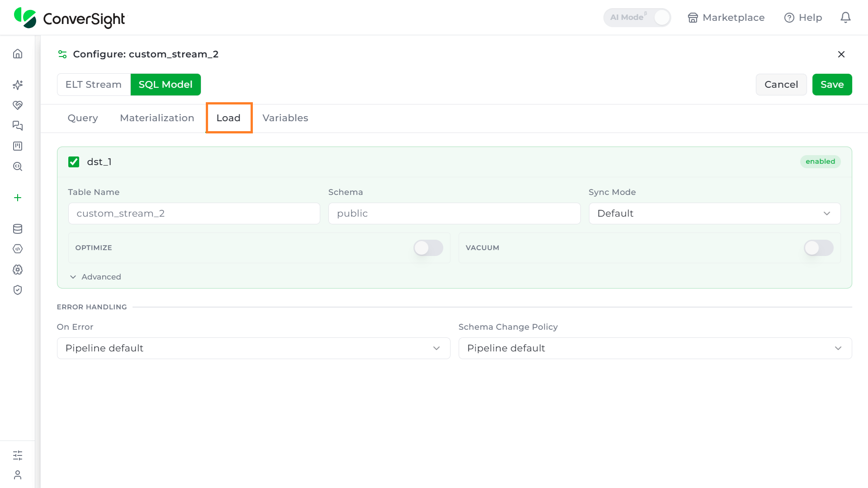The image size is (868, 488).
Task: Open the database icon in sidebar
Action: click(x=18, y=229)
